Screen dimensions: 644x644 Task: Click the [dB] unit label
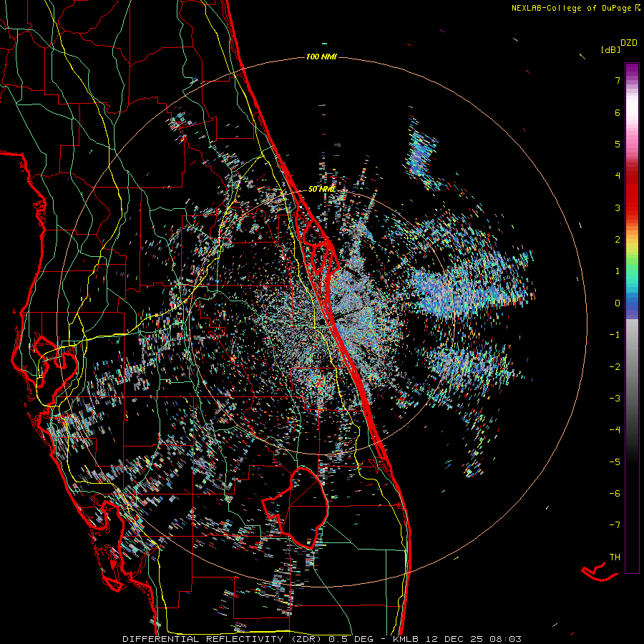[x=610, y=50]
